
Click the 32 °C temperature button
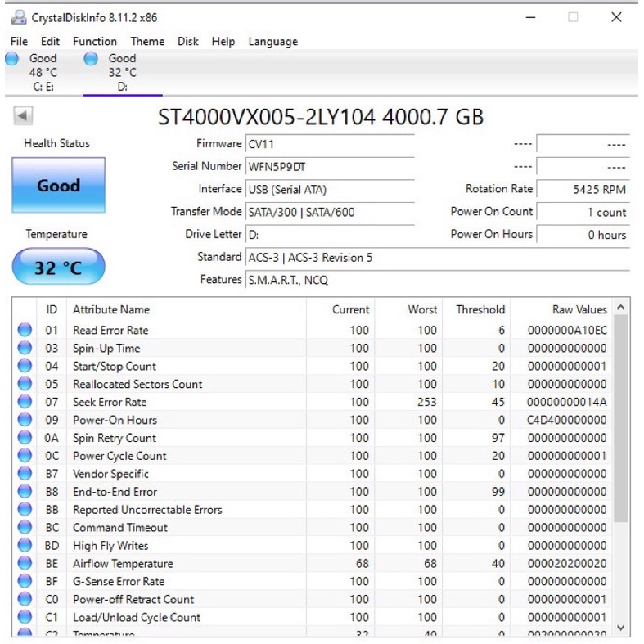tap(58, 267)
